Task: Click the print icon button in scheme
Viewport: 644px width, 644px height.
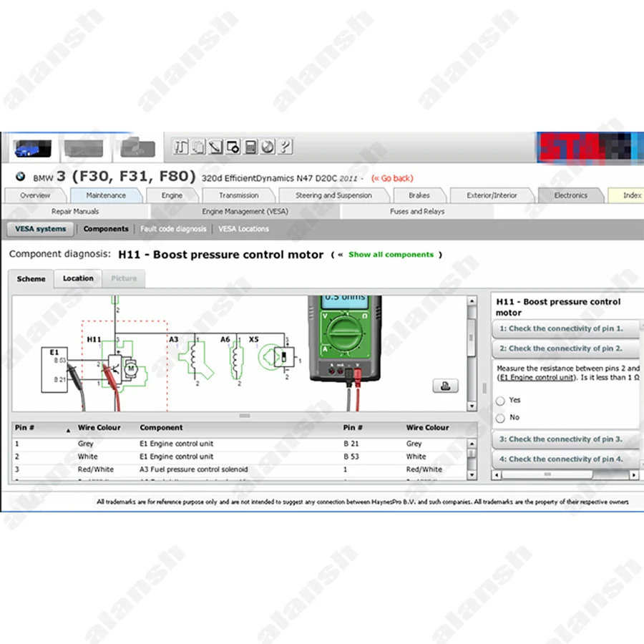Action: click(445, 386)
